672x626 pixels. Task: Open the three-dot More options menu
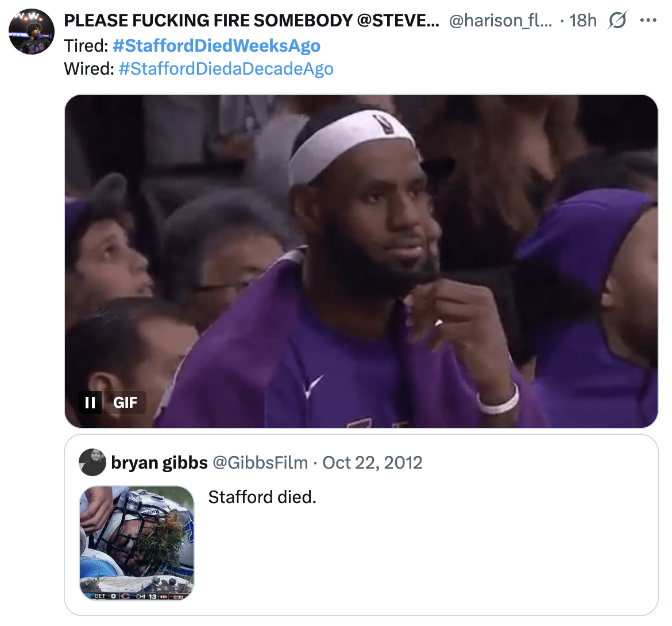tap(648, 21)
